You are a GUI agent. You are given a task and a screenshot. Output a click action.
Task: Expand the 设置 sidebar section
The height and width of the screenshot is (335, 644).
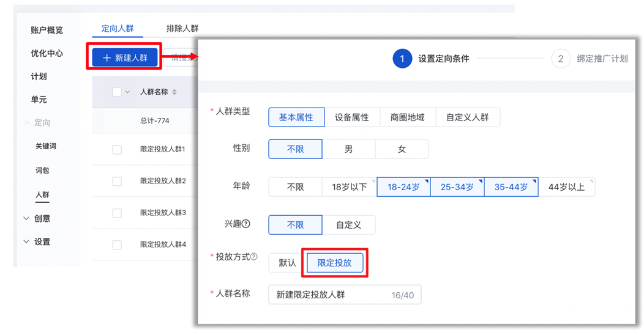click(x=26, y=241)
